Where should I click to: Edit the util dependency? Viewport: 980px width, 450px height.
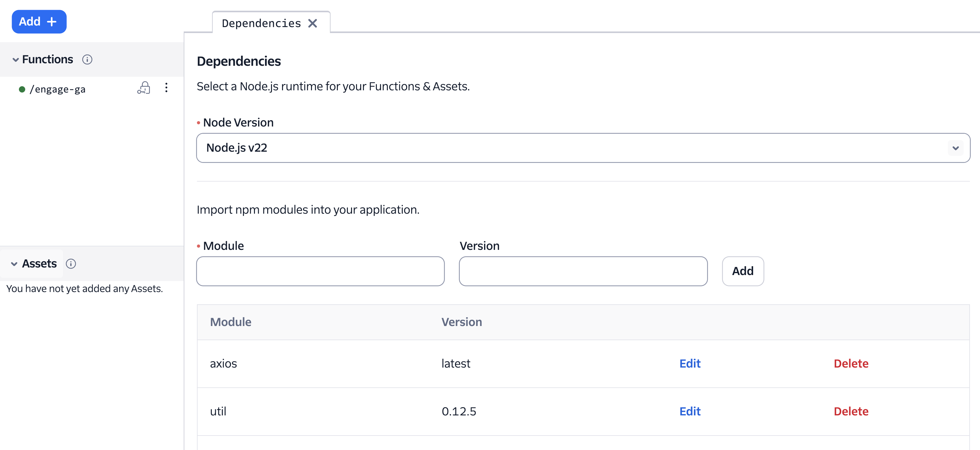tap(690, 412)
